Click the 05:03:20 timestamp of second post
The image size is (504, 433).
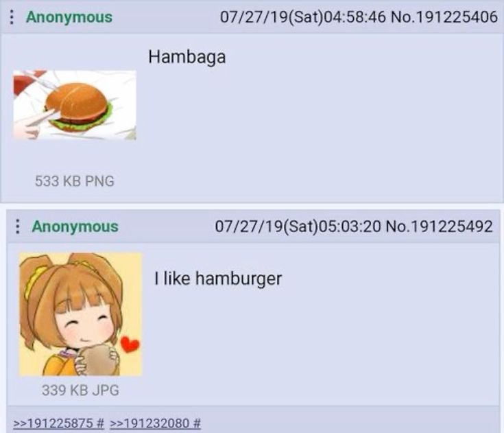(350, 226)
